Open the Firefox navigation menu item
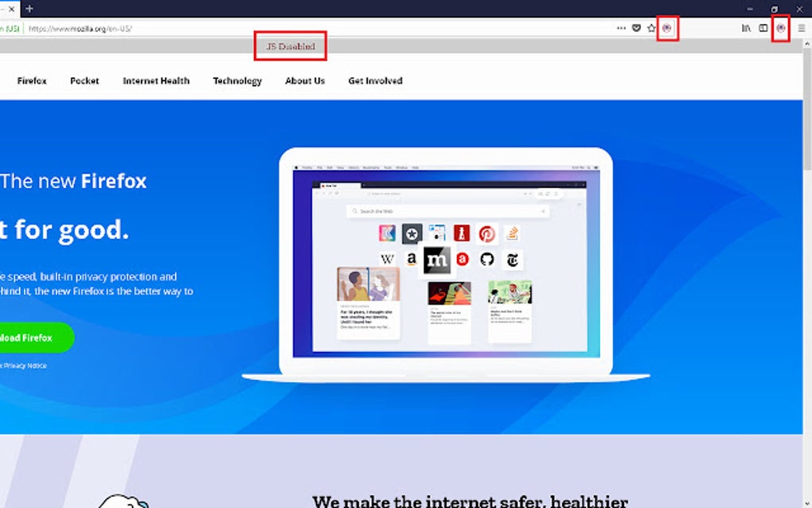The height and width of the screenshot is (508, 812). (32, 80)
